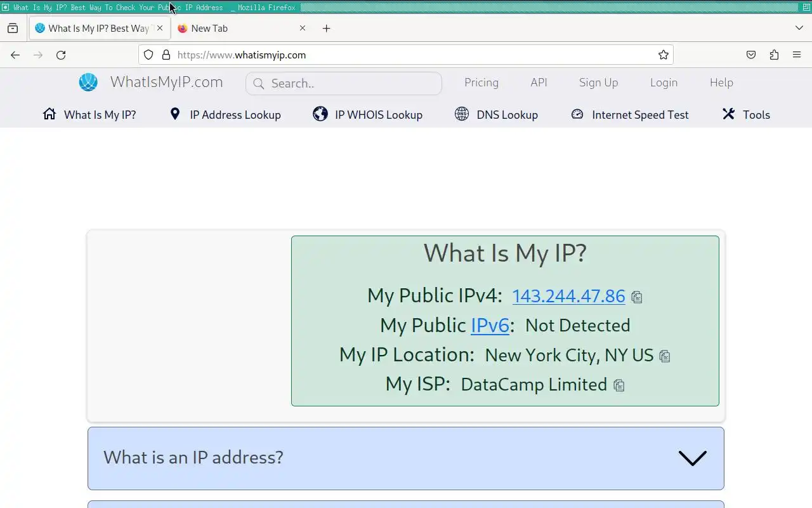Click the 'What Is My IP?' nav link
The height and width of the screenshot is (508, 812).
click(x=100, y=115)
